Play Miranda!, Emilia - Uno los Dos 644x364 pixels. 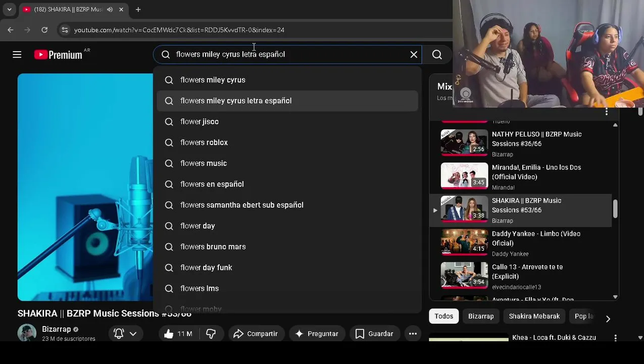pos(520,176)
